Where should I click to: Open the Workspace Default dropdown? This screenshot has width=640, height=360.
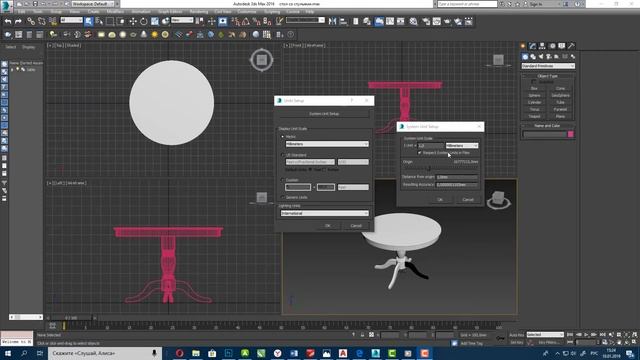pos(92,4)
